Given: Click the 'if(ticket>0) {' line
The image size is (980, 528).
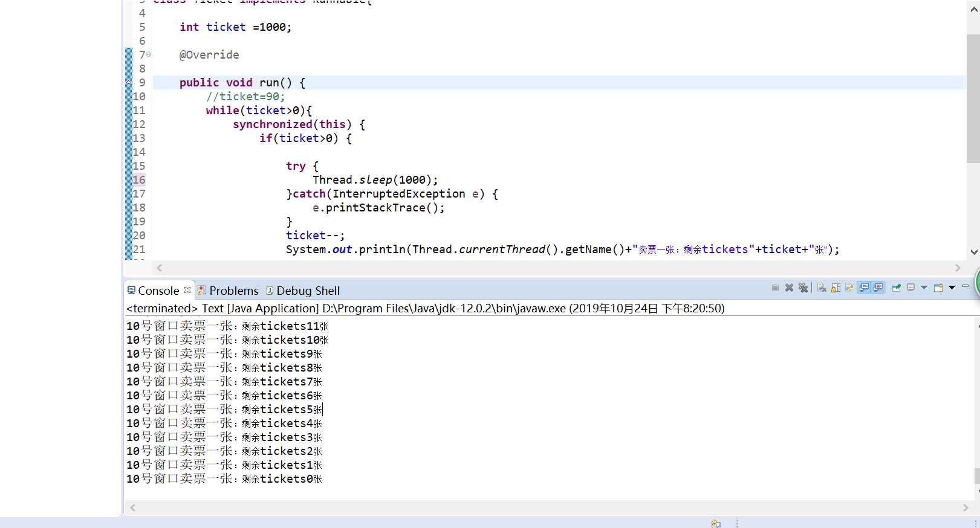Looking at the screenshot, I should click(305, 138).
